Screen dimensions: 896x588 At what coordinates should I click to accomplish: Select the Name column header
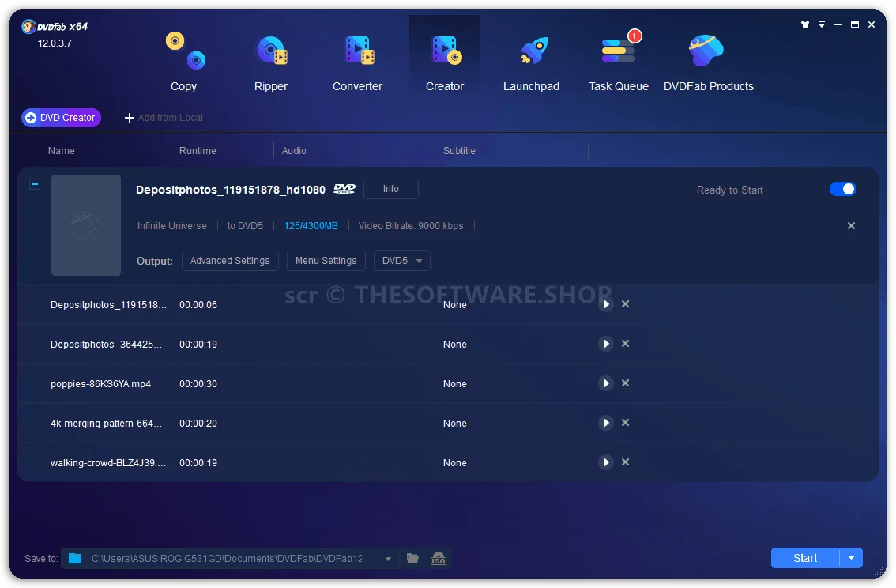click(61, 151)
